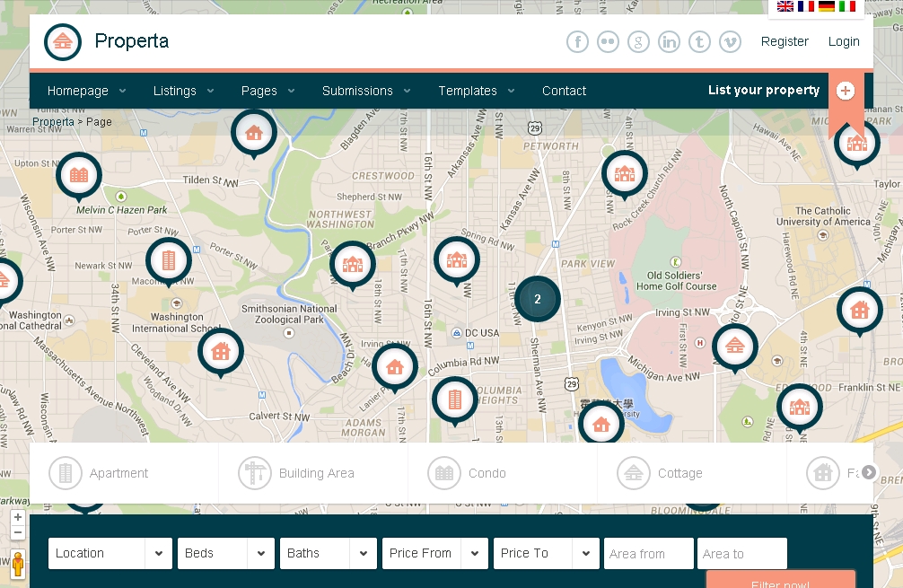903x588 pixels.
Task: Open the Templates menu
Action: [x=476, y=91]
